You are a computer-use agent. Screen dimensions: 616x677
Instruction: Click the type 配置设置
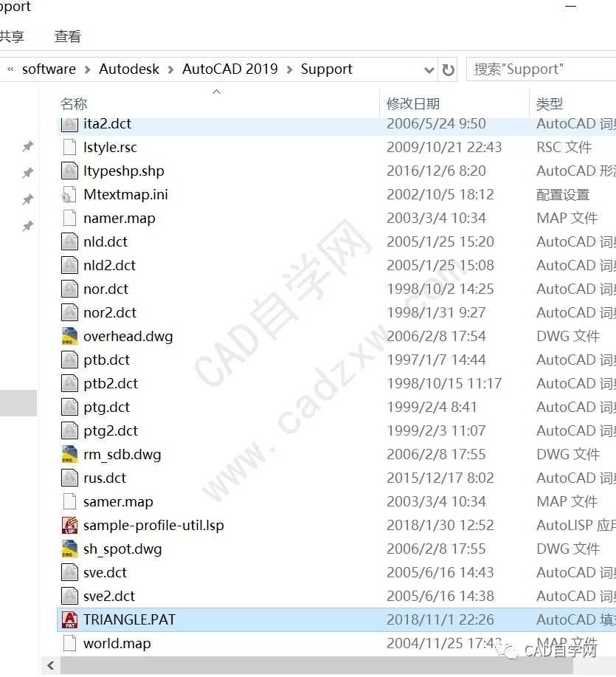pos(562,195)
